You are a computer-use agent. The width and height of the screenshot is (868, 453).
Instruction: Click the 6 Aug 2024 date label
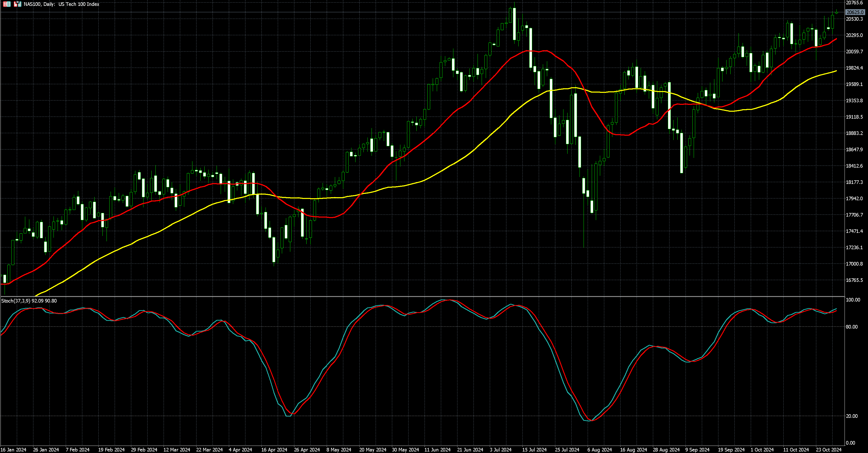(x=599, y=450)
